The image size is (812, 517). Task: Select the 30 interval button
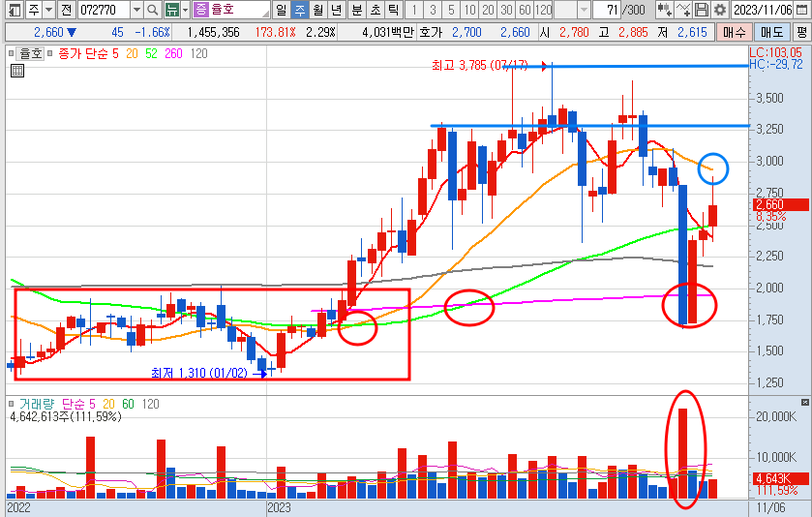click(x=507, y=10)
